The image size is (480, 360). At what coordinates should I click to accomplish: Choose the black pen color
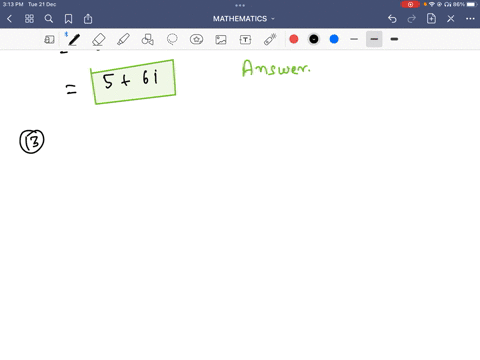314,39
